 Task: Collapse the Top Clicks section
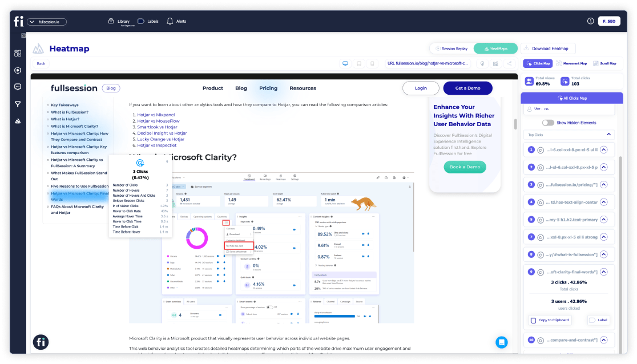pyautogui.click(x=608, y=135)
